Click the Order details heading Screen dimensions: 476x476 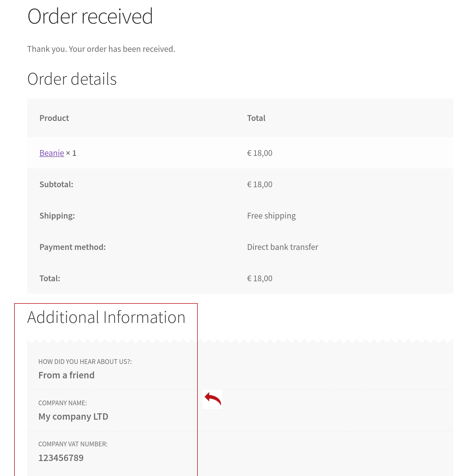click(72, 79)
